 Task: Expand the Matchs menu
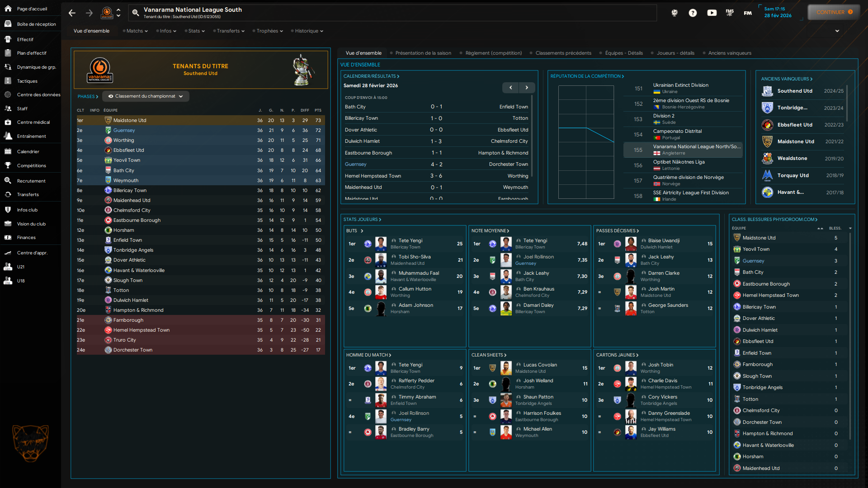tap(136, 31)
